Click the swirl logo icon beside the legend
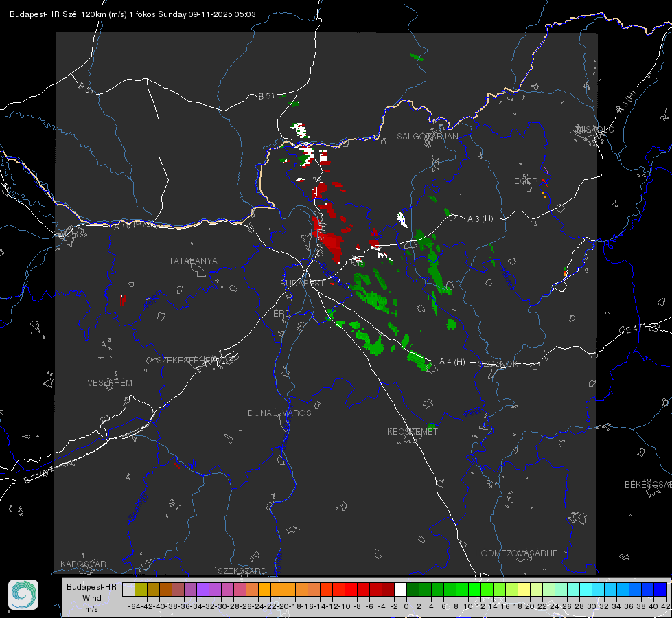Image resolution: width=672 pixels, height=618 pixels. (23, 595)
